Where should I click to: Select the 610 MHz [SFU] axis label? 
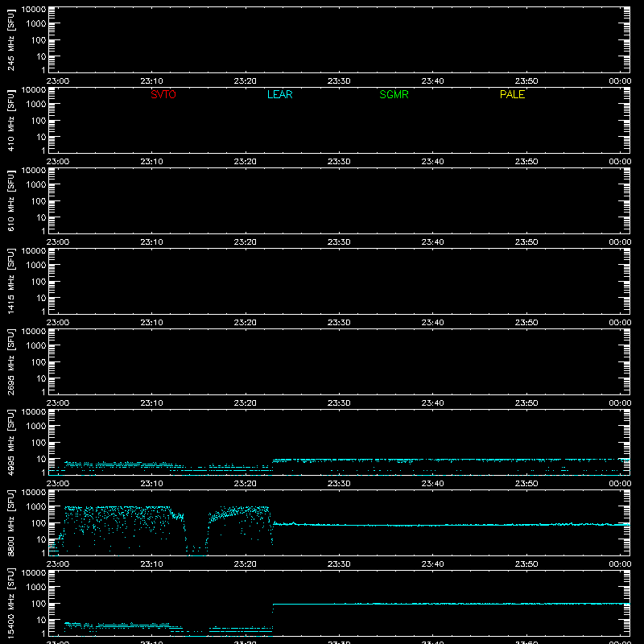[x=10, y=200]
